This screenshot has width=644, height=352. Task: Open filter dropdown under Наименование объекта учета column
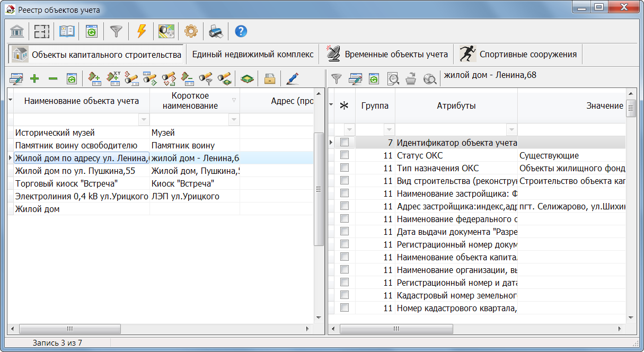point(143,120)
